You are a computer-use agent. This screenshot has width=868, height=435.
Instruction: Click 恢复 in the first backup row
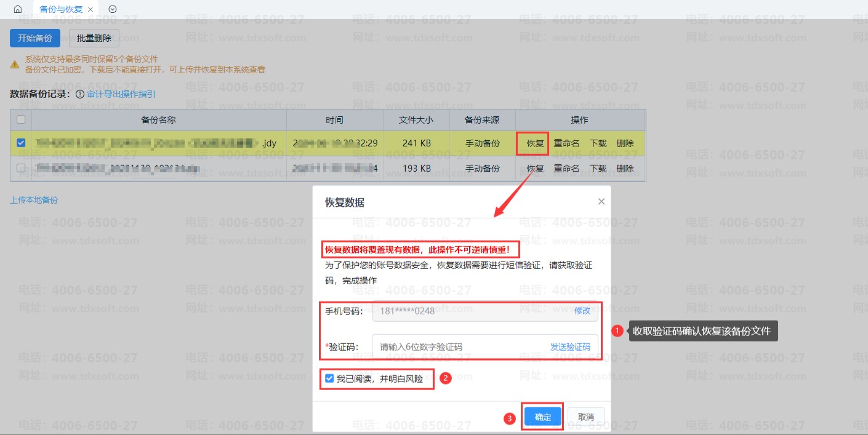tap(534, 143)
